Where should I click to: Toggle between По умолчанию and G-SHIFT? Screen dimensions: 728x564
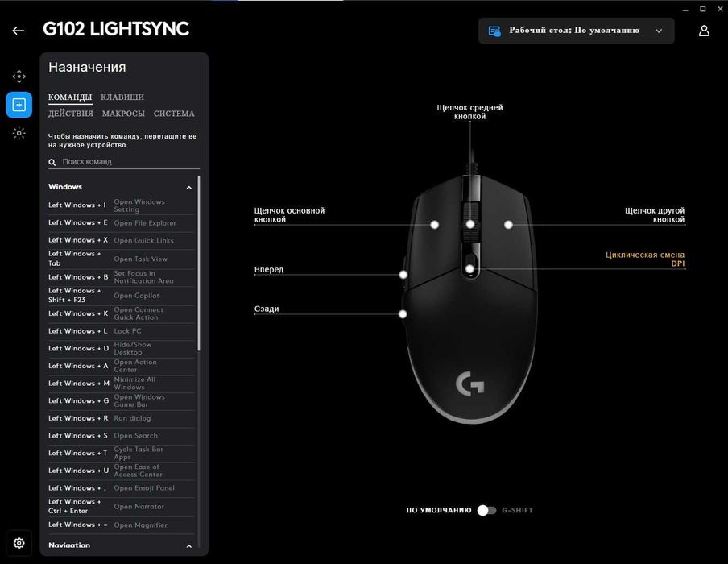(486, 510)
